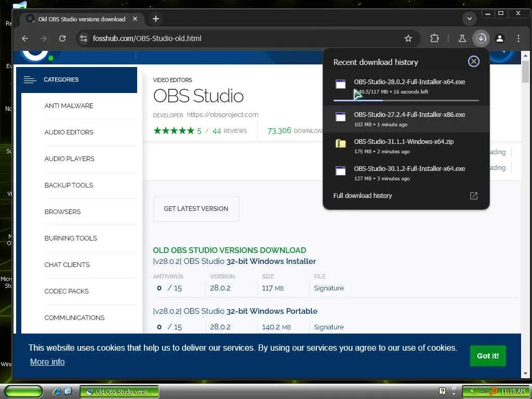Open the Chrome Labs flask icon

(462, 38)
